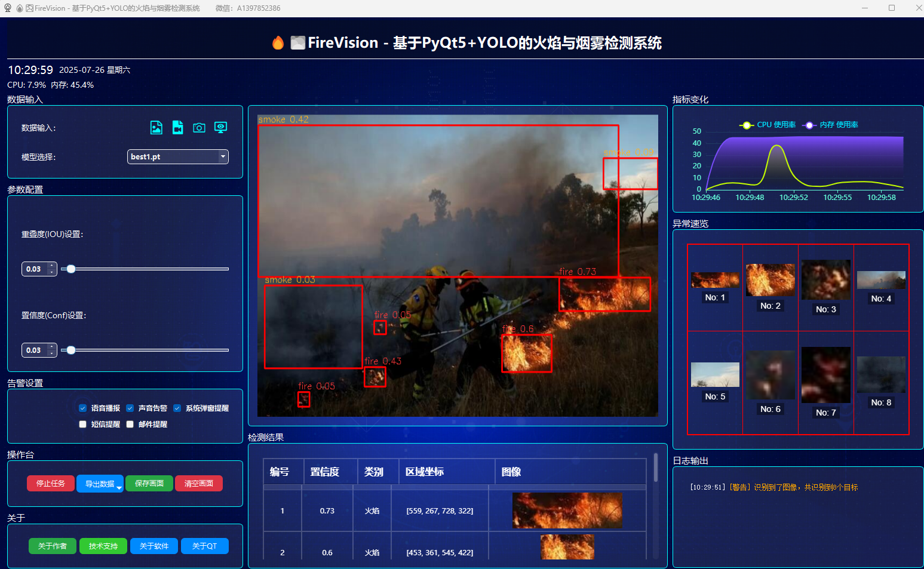Click the 内存 使用率 legend marker
Viewport: 924px width, 569px height.
pos(809,125)
